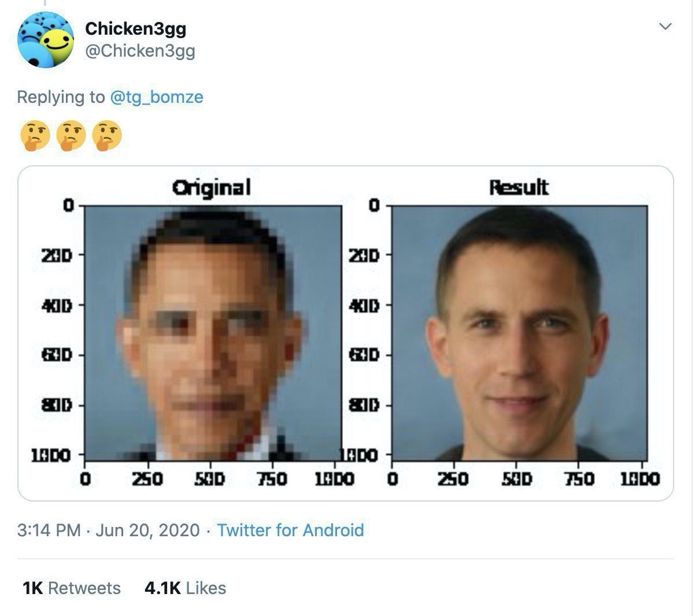Click the middle thinking face emoji

pos(71,136)
